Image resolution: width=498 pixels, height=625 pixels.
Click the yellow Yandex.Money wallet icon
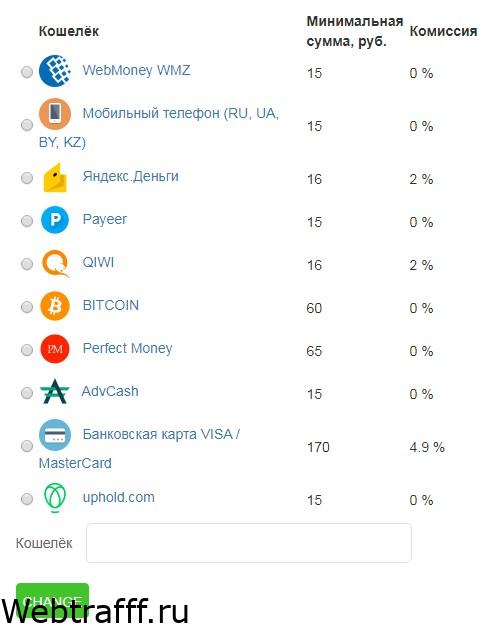click(55, 177)
